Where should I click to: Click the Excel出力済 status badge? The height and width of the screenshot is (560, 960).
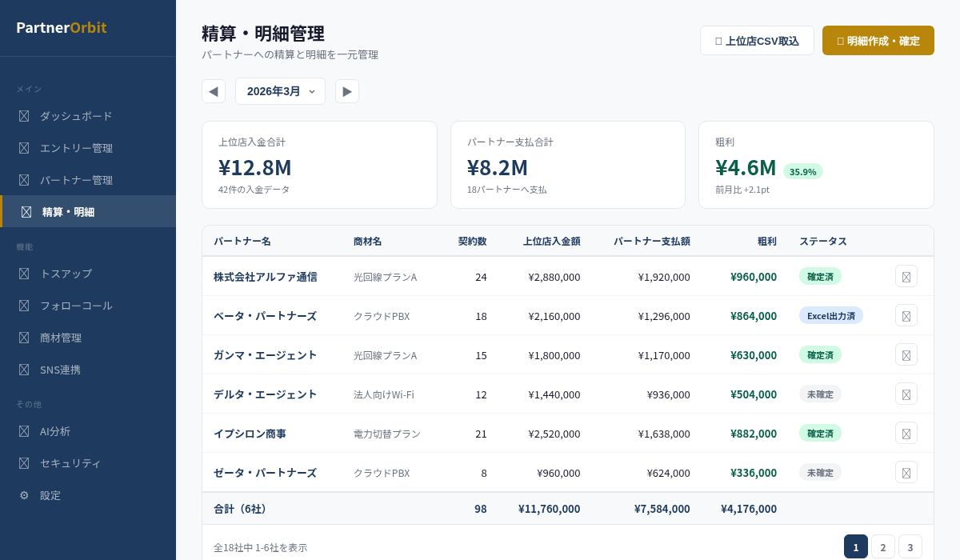click(830, 316)
